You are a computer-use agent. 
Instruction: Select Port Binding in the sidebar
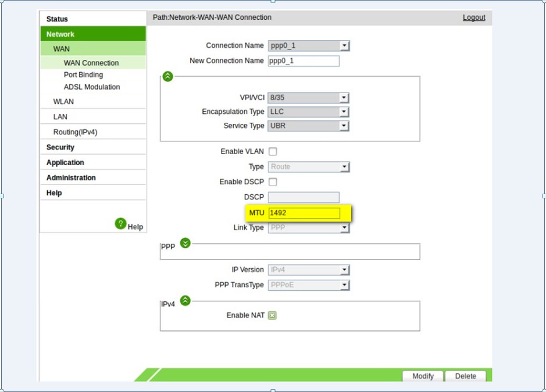tap(83, 75)
